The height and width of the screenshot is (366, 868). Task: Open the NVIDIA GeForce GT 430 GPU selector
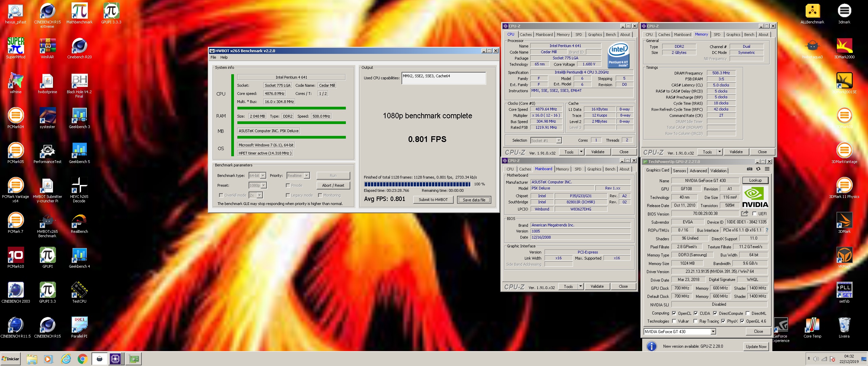pyautogui.click(x=680, y=332)
